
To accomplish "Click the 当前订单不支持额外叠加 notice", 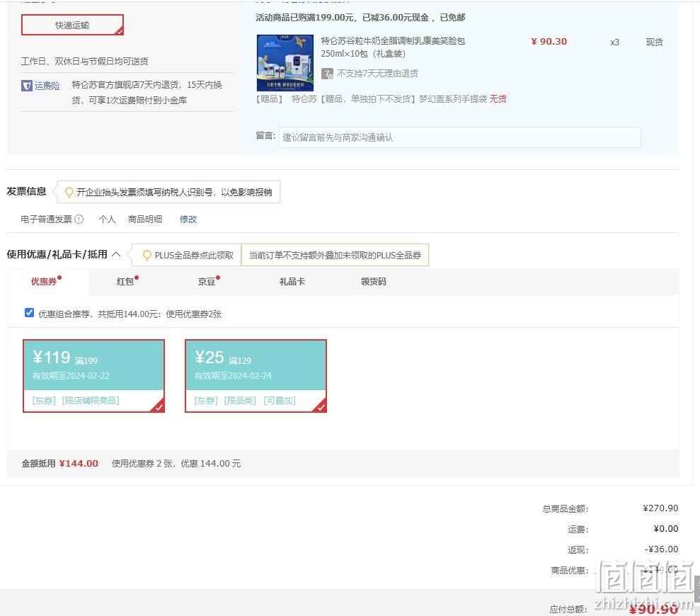I will point(335,255).
